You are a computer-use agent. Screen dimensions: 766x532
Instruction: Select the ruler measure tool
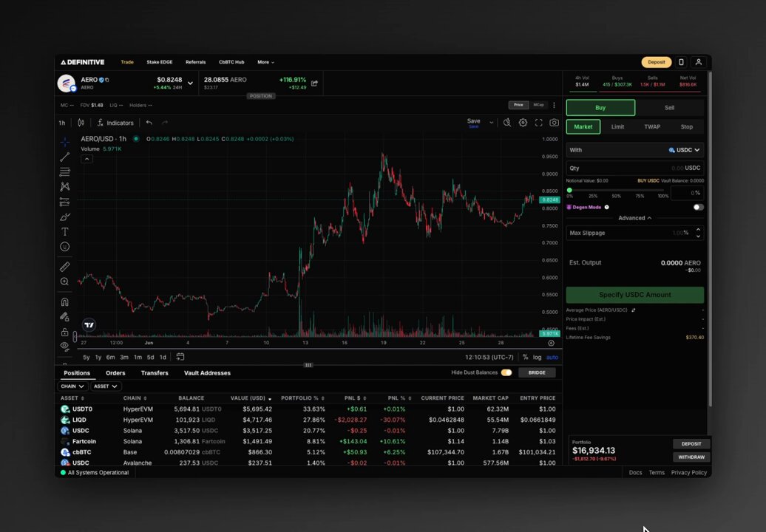pos(64,267)
